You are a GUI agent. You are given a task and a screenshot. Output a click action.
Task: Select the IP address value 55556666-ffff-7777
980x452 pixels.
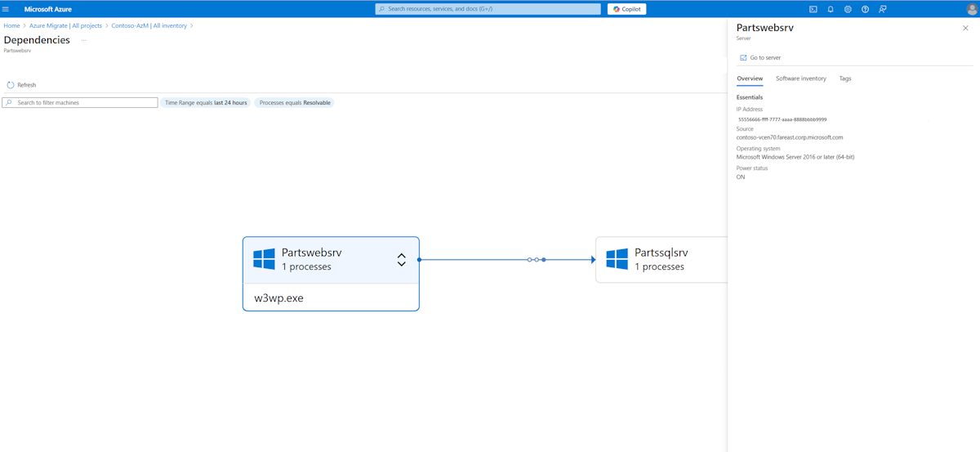click(782, 119)
